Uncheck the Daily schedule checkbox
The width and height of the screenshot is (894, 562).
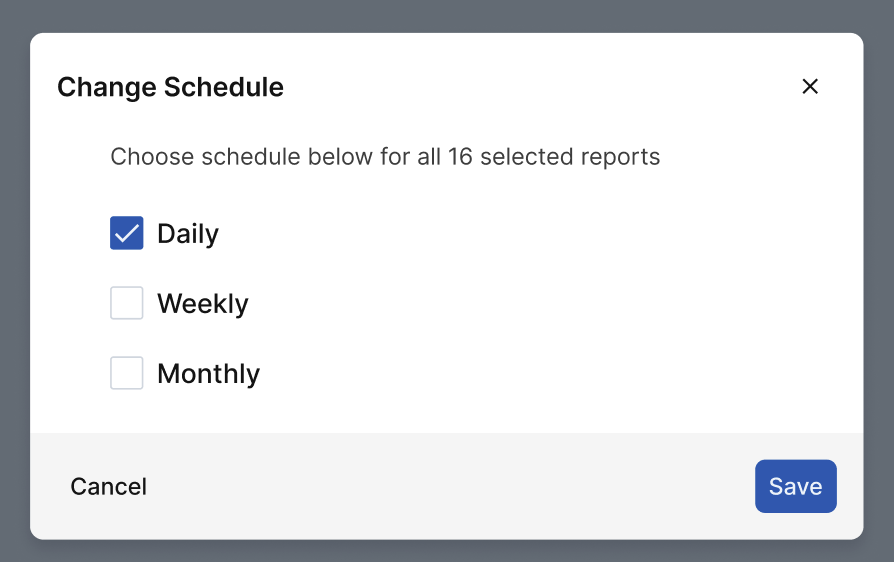[x=127, y=233]
